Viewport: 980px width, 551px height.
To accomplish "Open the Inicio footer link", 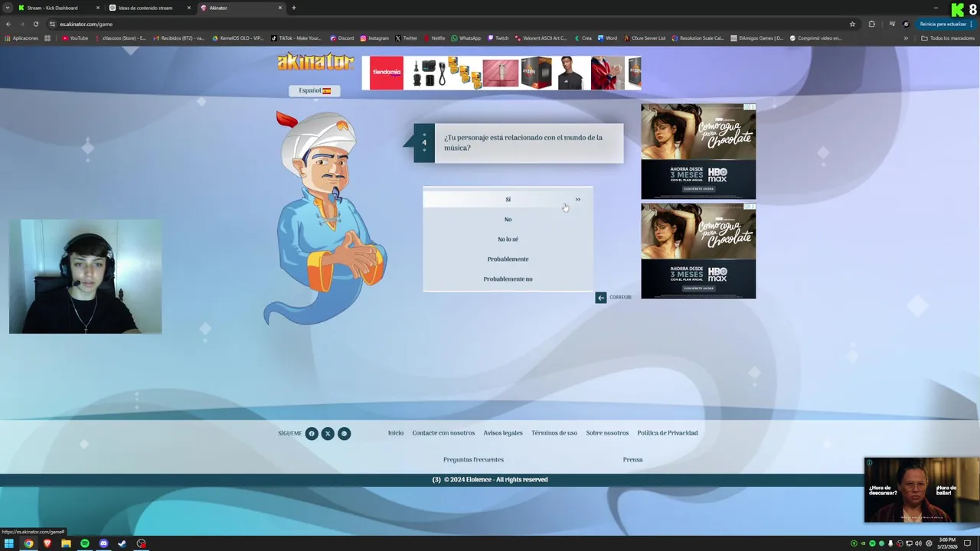I will pyautogui.click(x=396, y=433).
